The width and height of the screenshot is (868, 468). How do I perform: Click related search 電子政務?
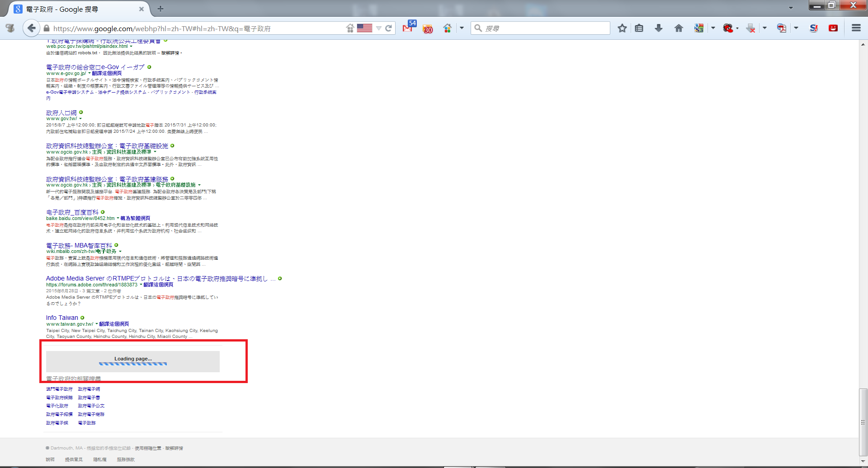click(87, 423)
